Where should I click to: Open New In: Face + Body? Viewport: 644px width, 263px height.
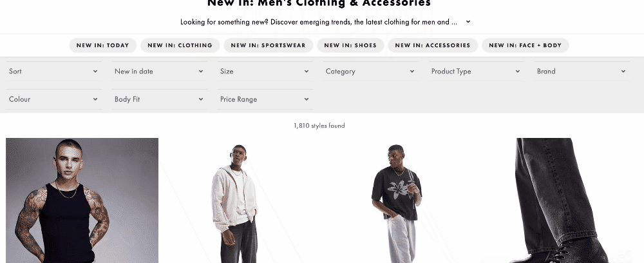click(526, 45)
